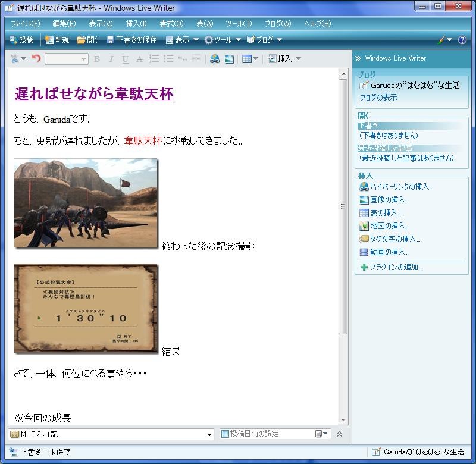The height and width of the screenshot is (464, 476).
Task: Save draft with 下書きの保存
Action: click(131, 40)
